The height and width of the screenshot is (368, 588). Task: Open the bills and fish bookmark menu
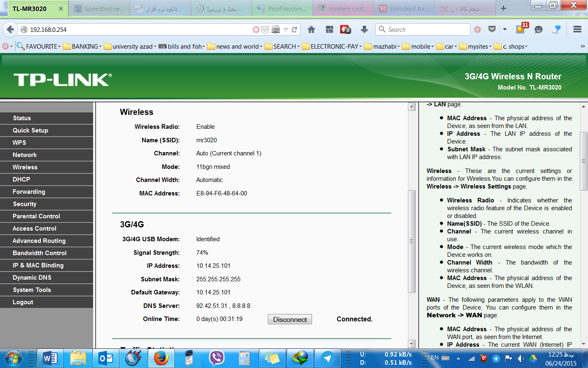pos(182,46)
